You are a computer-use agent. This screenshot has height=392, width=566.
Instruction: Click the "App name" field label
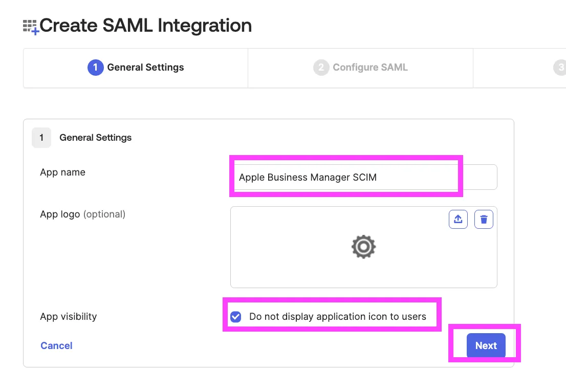click(x=62, y=172)
